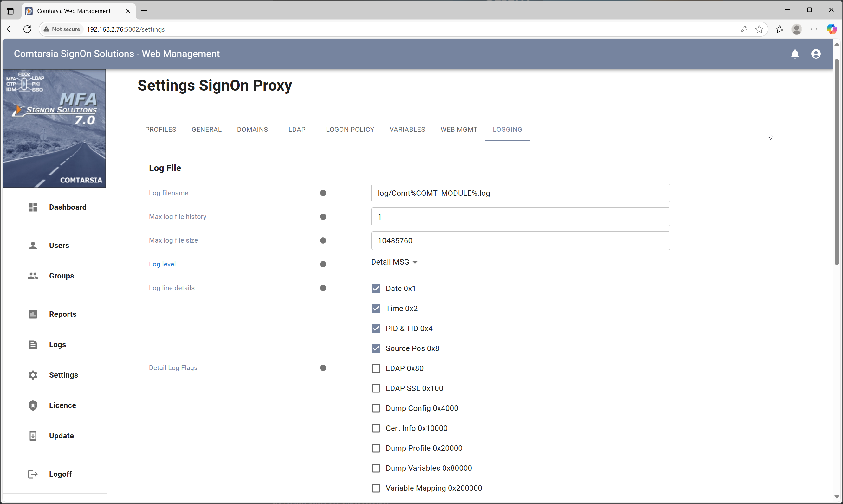
Task: Open the Detail MSG log level dropdown
Action: click(x=395, y=262)
